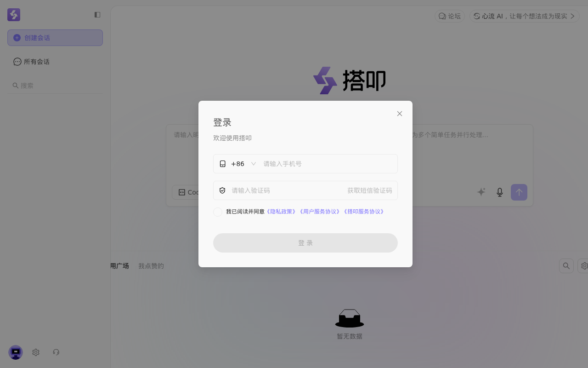Tick the agreement checkbox
588x368 pixels.
[x=218, y=212]
